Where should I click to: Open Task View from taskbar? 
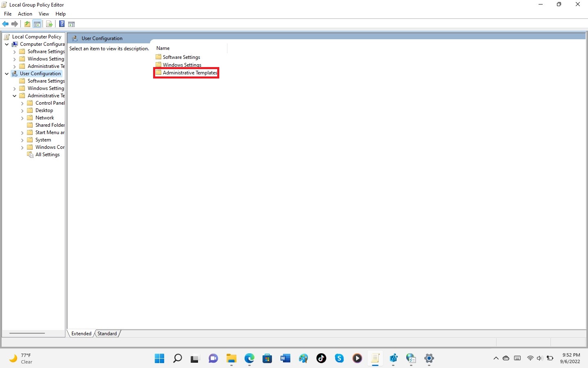(x=195, y=359)
